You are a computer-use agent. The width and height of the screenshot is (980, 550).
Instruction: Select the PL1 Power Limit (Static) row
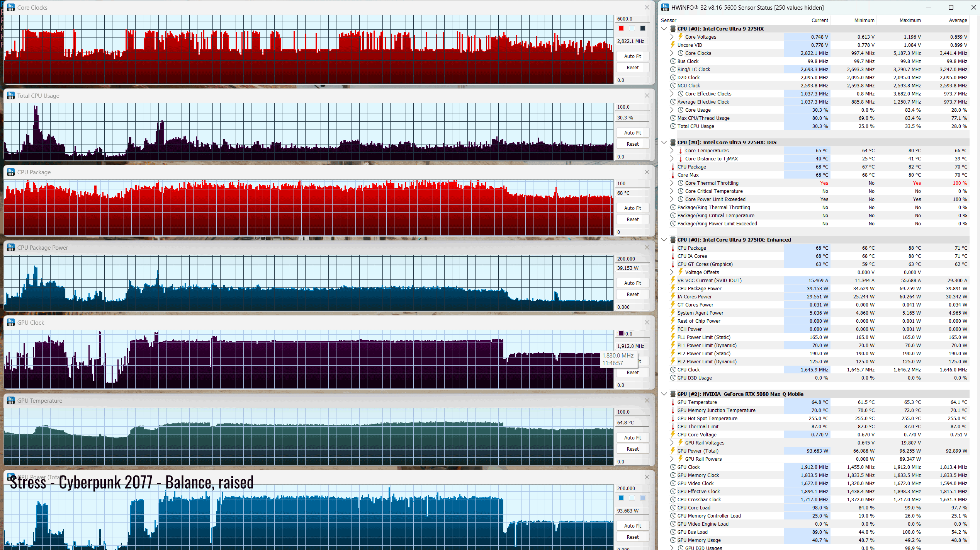[815, 337]
